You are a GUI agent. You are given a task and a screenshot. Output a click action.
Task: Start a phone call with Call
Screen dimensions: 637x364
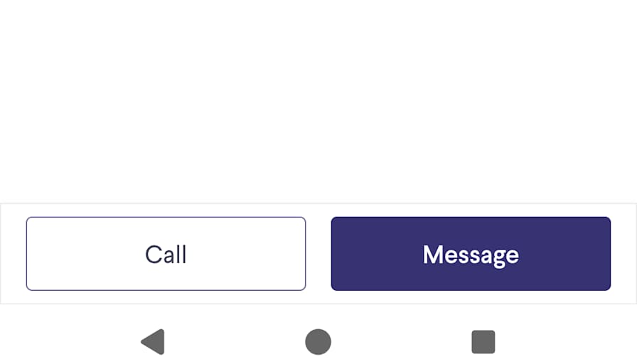(x=166, y=254)
